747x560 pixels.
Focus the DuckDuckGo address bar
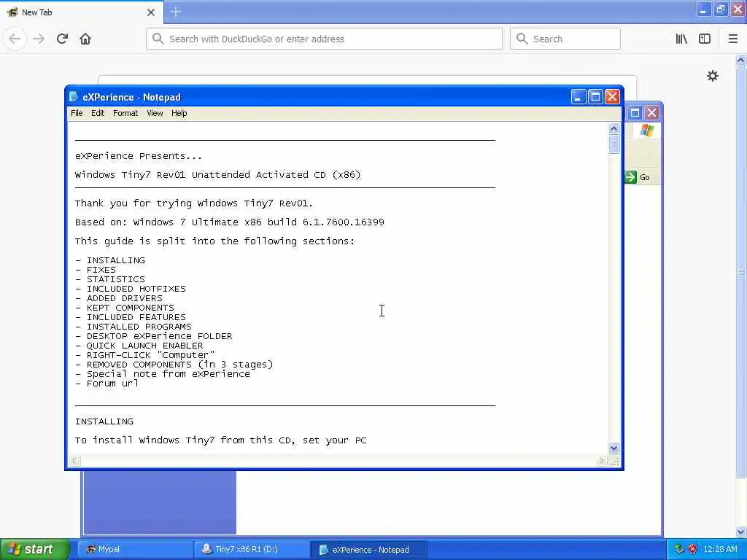325,39
